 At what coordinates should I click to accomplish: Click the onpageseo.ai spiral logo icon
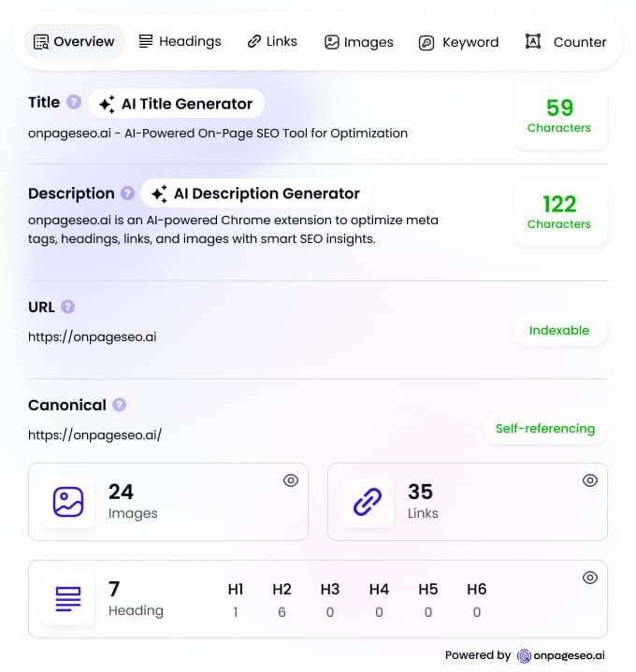pos(524,656)
